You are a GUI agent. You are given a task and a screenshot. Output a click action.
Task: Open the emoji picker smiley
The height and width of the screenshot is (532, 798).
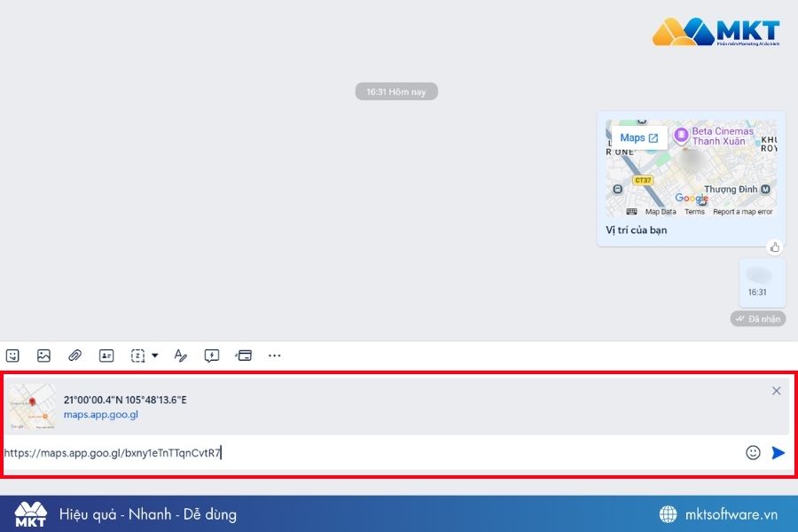(753, 452)
